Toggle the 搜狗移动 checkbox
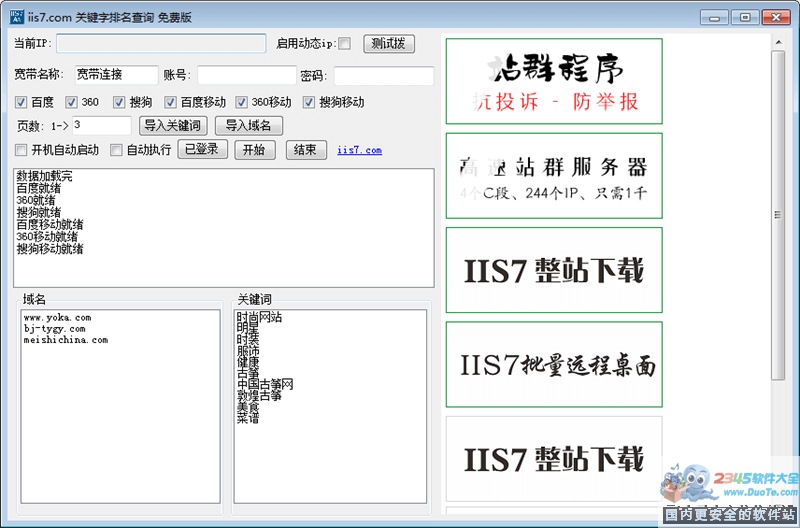 coord(310,102)
